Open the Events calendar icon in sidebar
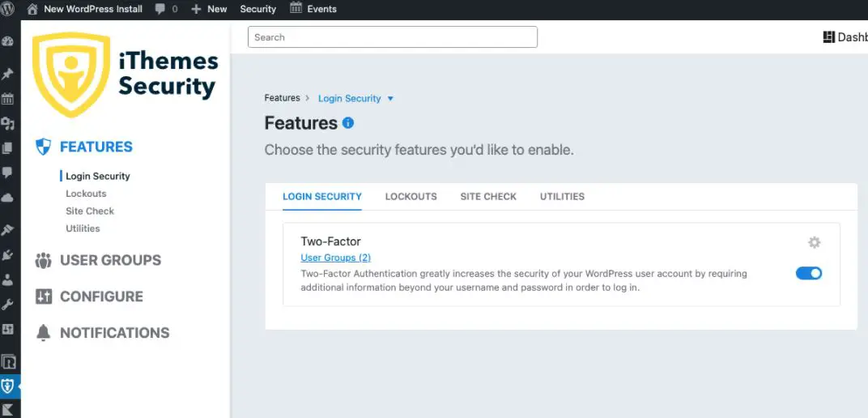Image resolution: width=868 pixels, height=418 pixels. tap(7, 99)
